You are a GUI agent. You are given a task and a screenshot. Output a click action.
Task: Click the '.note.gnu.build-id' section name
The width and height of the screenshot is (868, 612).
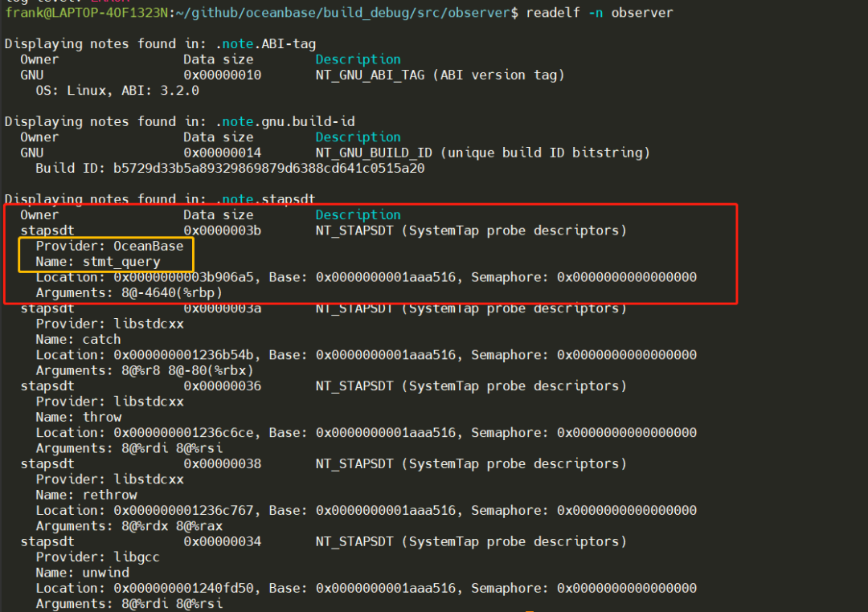pos(285,121)
